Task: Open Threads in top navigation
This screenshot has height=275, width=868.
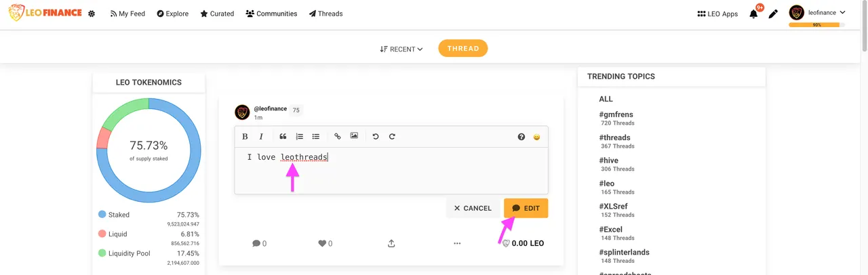Action: 325,14
